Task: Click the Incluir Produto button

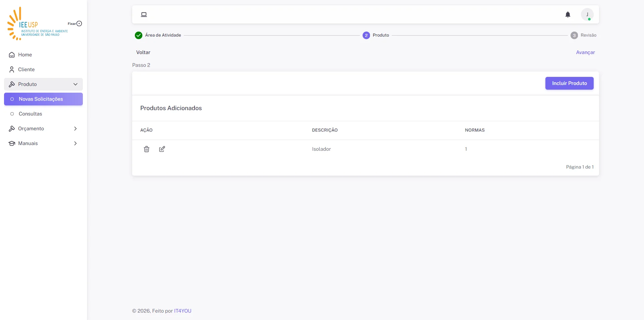Action: [569, 83]
